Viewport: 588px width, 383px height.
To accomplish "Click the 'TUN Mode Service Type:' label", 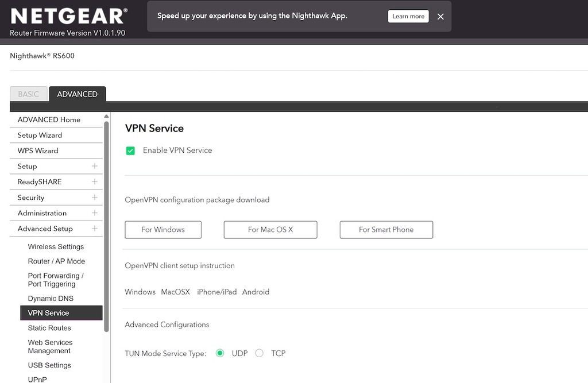I will coord(165,353).
